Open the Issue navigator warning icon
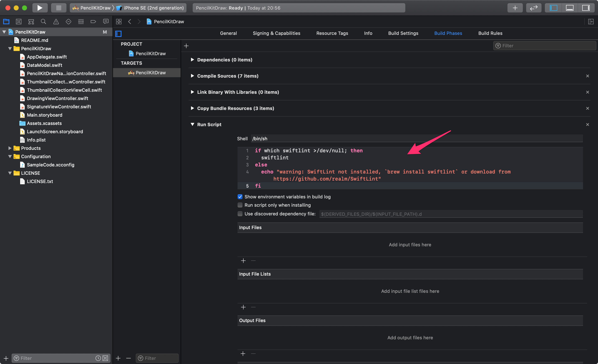 tap(56, 22)
